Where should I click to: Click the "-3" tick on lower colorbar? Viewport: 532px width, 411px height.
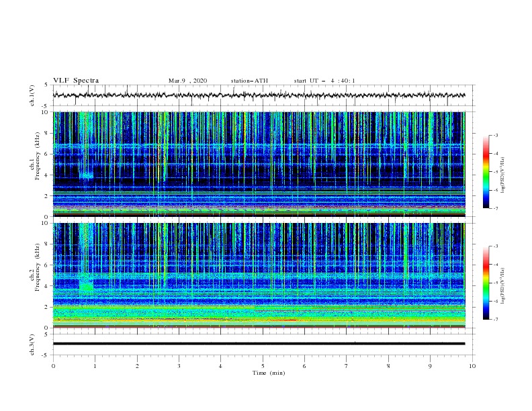pos(495,246)
